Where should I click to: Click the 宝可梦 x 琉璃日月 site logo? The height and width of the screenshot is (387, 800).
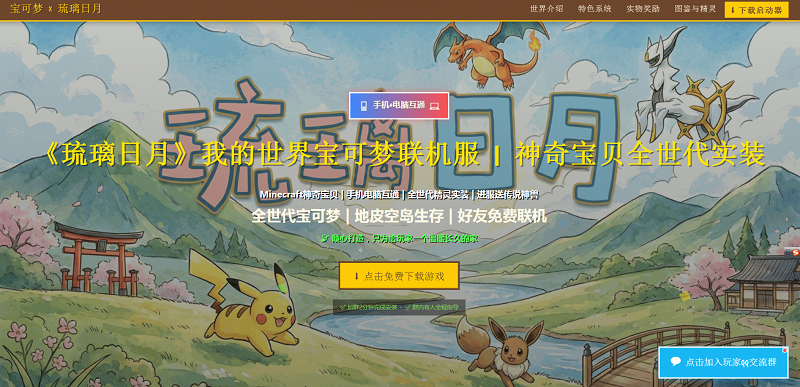[x=56, y=9]
